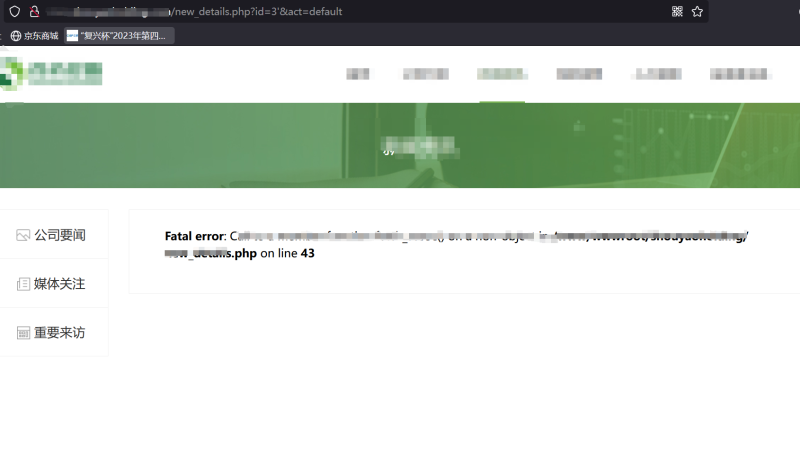800x462 pixels.
Task: Click the tracking protection shield icon
Action: point(14,11)
